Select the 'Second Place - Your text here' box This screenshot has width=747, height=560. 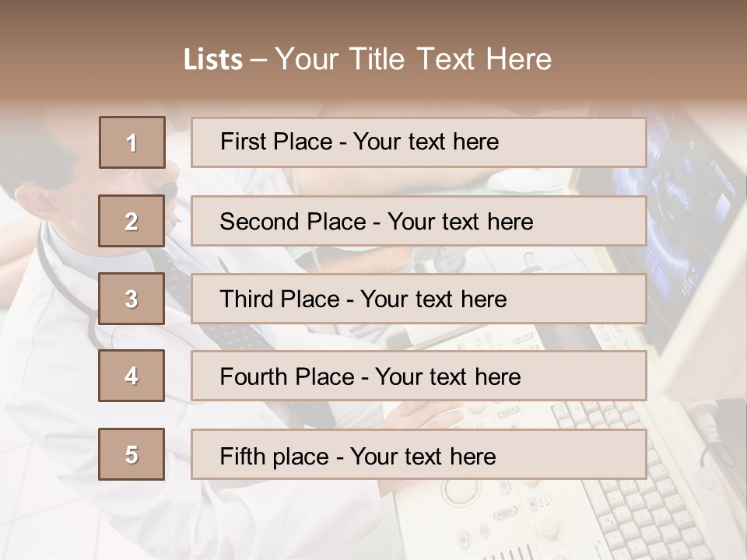point(419,221)
